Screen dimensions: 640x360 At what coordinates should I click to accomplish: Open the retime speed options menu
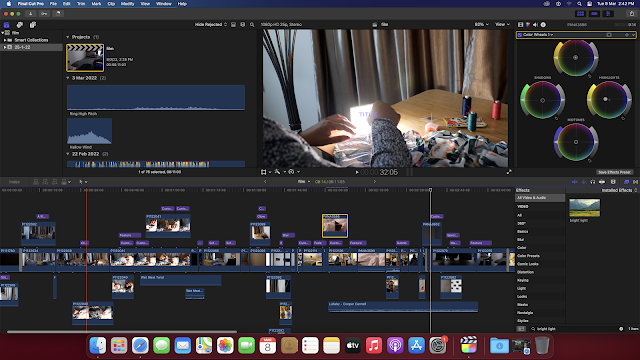coord(293,172)
